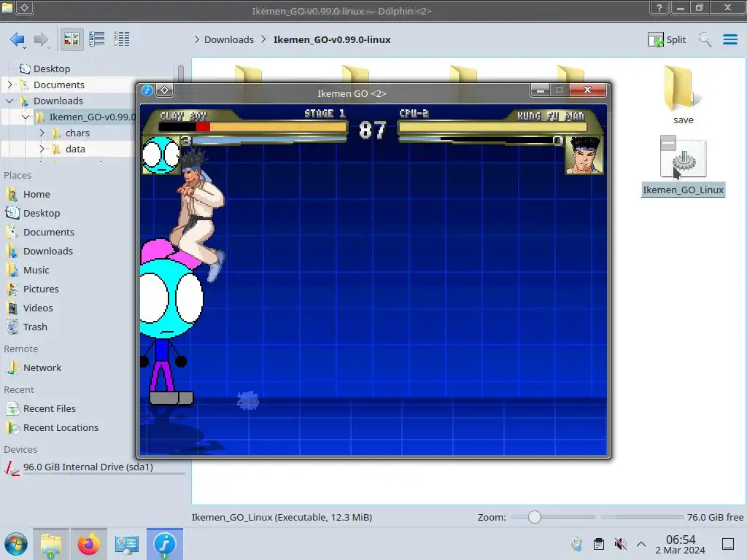Click Dolphin title bar help button

click(659, 8)
